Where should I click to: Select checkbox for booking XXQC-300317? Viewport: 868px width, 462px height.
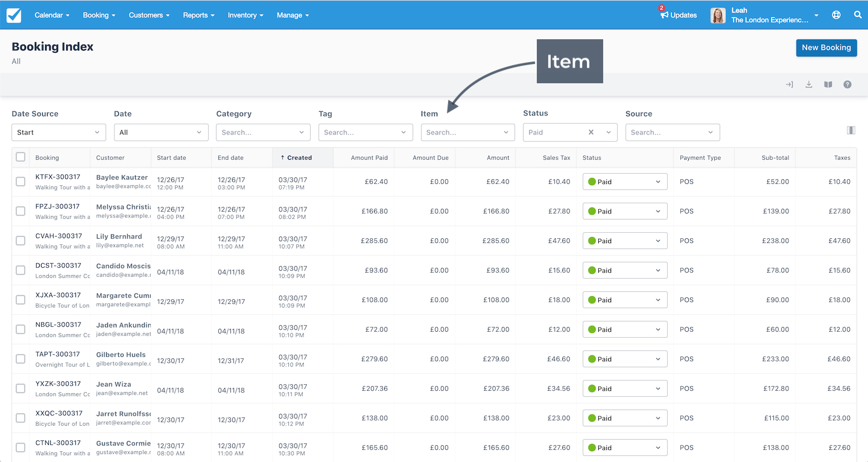click(x=21, y=418)
